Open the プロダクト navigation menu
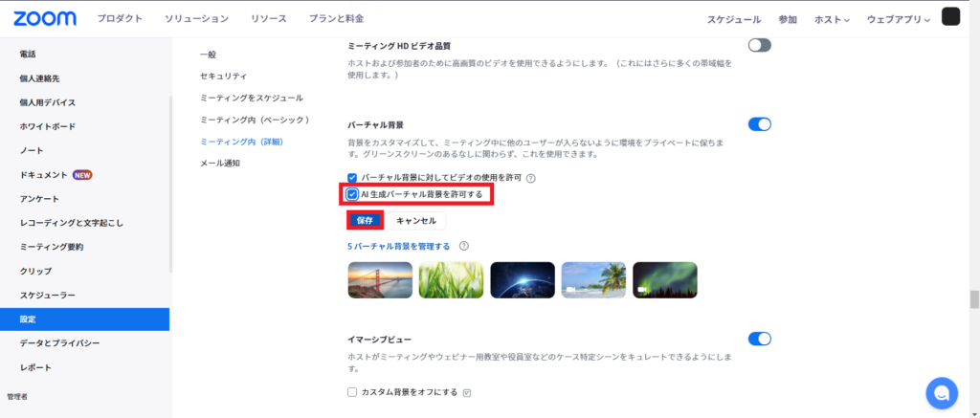Screen dimensions: 980x418 pyautogui.click(x=120, y=19)
